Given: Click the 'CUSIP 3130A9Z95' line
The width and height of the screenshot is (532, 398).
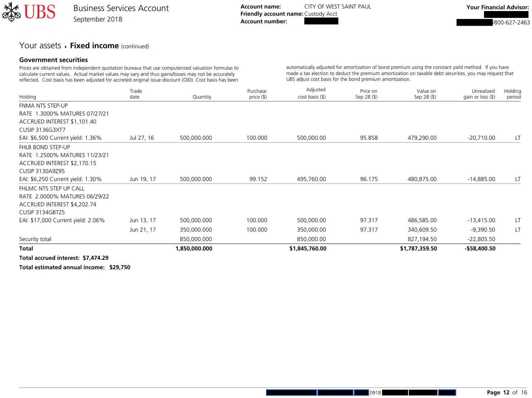Looking at the screenshot, I should click(42, 171).
